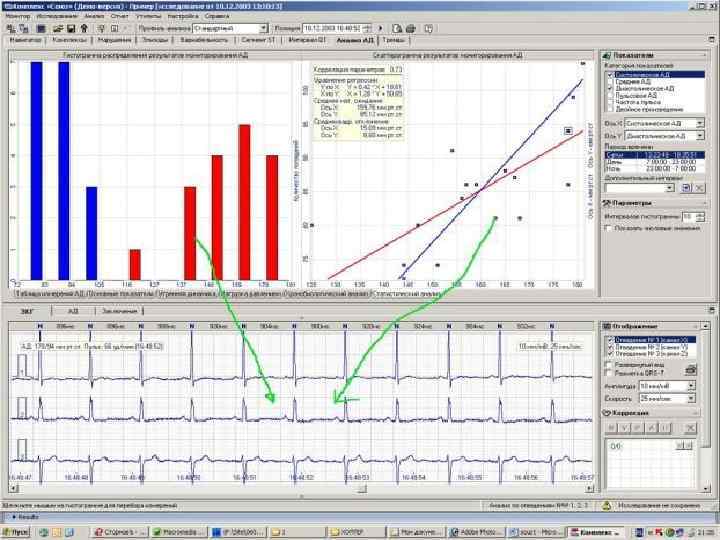This screenshot has height=540, width=720.
Task: Adjust the Интервалов гистограммы spinner
Action: (x=700, y=216)
